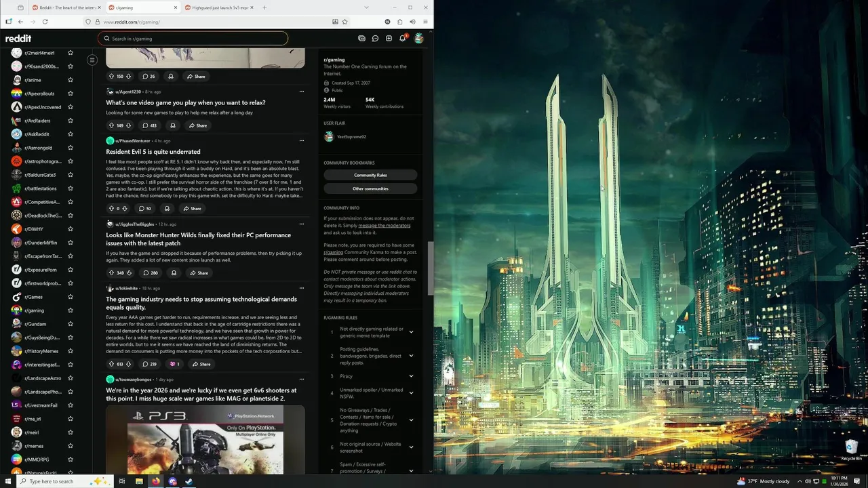Downvote the Resident Evil 5 post
This screenshot has height=488, width=868.
pos(126,208)
